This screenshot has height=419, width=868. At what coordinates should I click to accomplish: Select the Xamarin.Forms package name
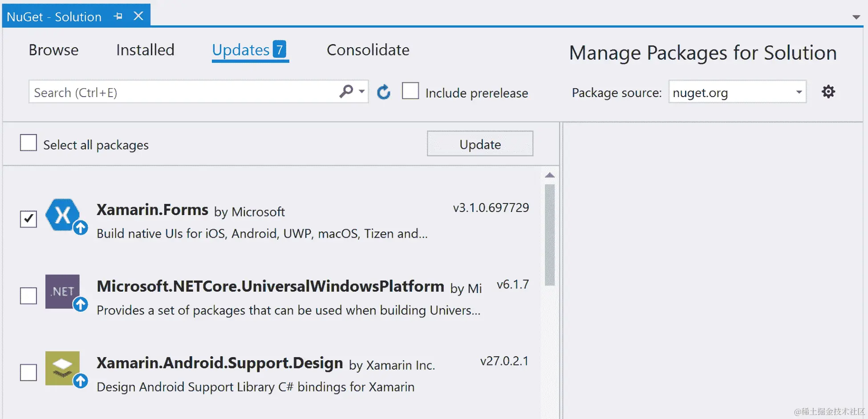tap(152, 209)
